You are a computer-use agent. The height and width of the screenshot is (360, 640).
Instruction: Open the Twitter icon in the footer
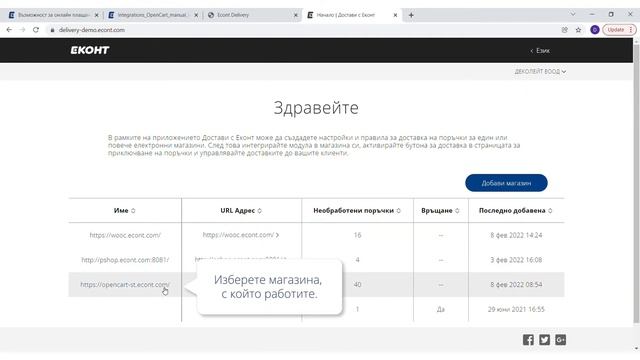[544, 340]
